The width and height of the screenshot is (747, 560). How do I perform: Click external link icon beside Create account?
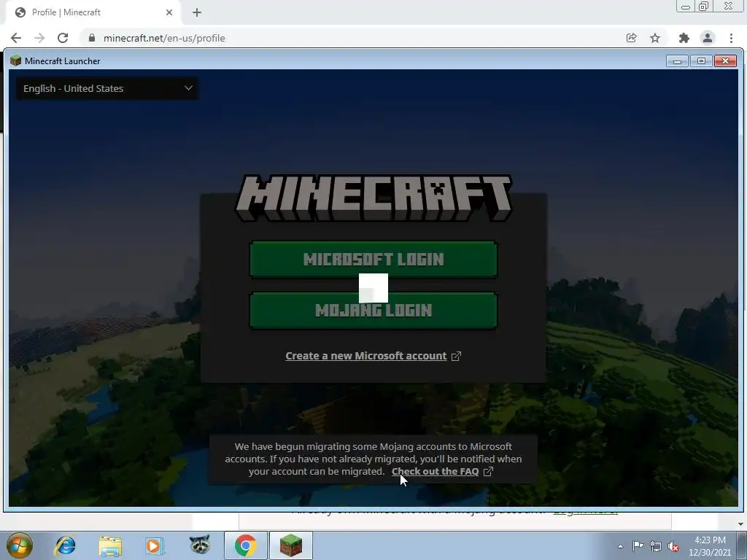pos(456,356)
